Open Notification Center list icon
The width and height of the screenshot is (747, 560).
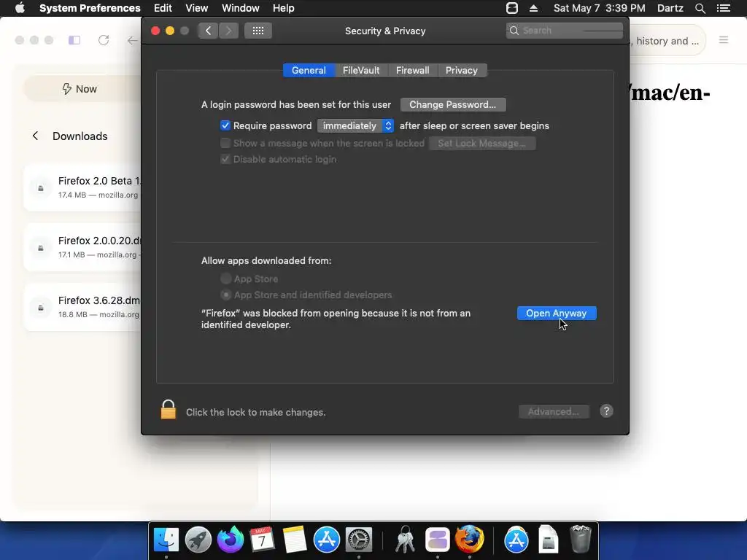click(x=724, y=8)
